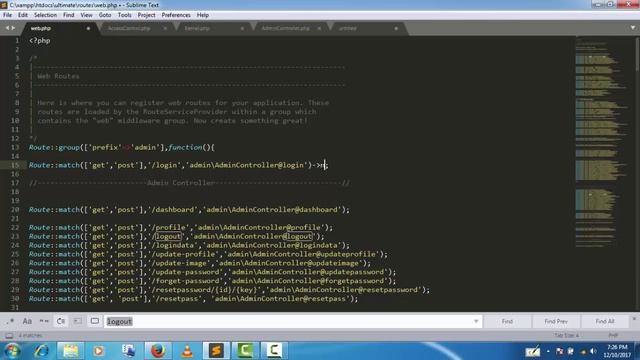Switch to the AdminController.php tab
Viewport: 640px width, 360px height.
pyautogui.click(x=285, y=29)
